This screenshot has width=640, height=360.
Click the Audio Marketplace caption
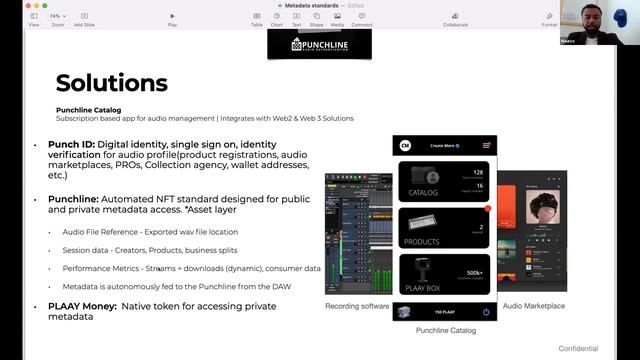click(533, 306)
